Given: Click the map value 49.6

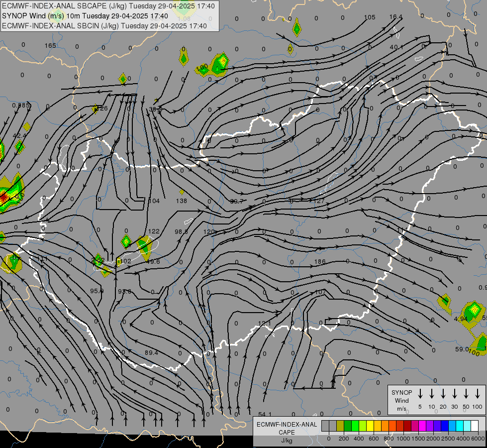Looking at the screenshot, I should 153,262.
